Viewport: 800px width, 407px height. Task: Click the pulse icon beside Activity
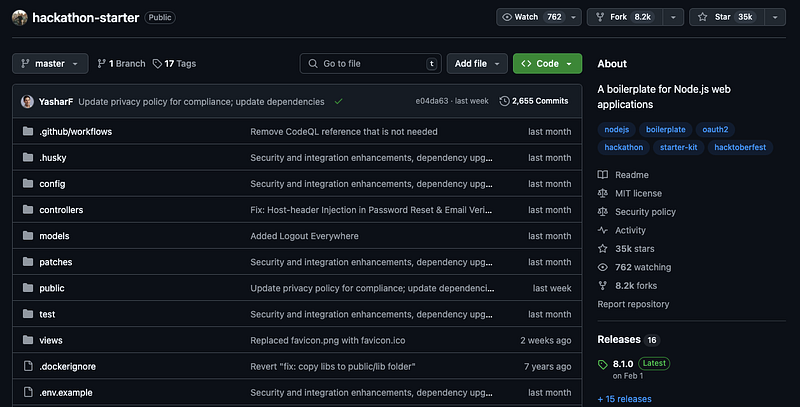[603, 230]
